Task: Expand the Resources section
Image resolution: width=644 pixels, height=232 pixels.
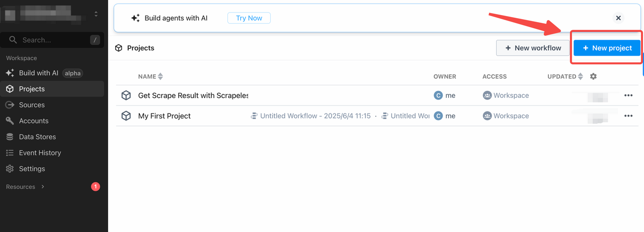Action: tap(25, 187)
